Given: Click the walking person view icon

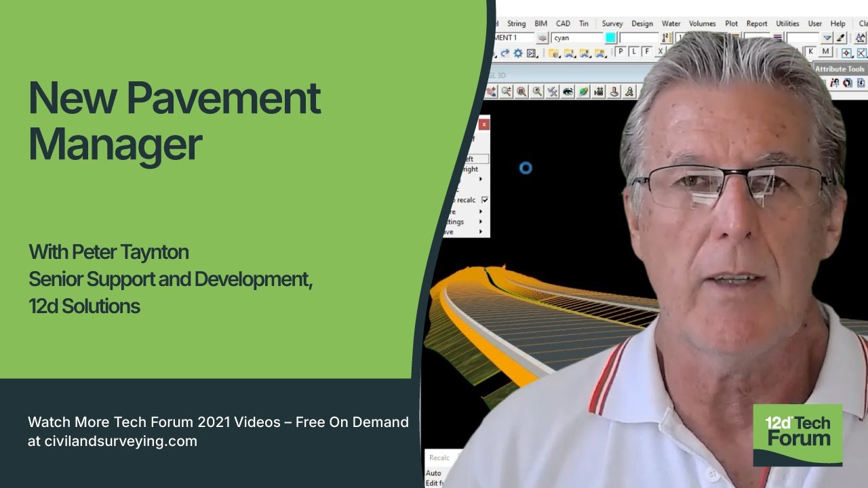Looking at the screenshot, I should [x=629, y=91].
